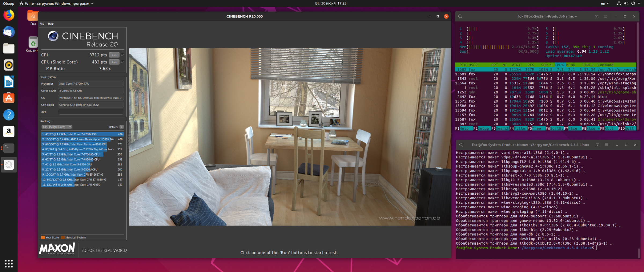Click F2 Setup in htop
The height and width of the screenshot is (272, 644).
click(x=482, y=129)
